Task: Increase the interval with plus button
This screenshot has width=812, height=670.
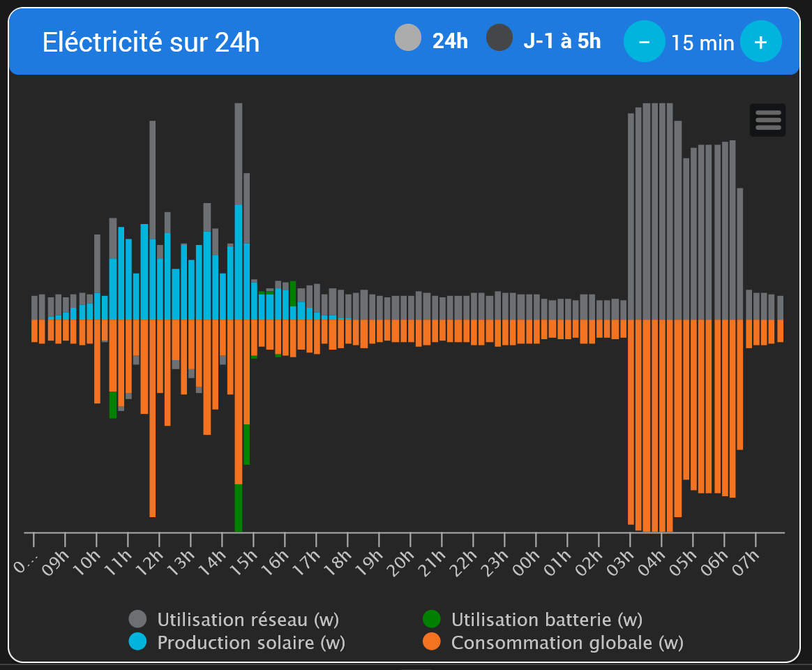Action: [x=761, y=42]
